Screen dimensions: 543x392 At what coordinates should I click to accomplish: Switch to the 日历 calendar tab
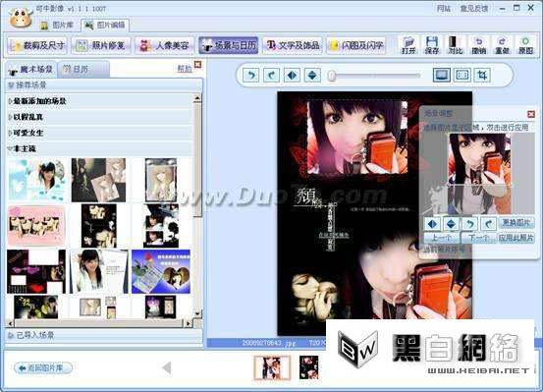click(82, 70)
